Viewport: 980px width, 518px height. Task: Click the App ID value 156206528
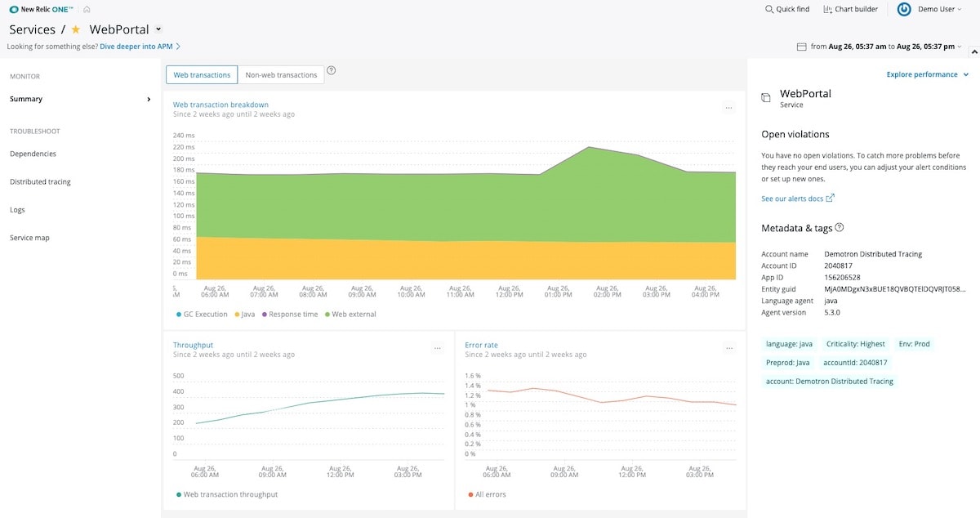[x=842, y=277]
